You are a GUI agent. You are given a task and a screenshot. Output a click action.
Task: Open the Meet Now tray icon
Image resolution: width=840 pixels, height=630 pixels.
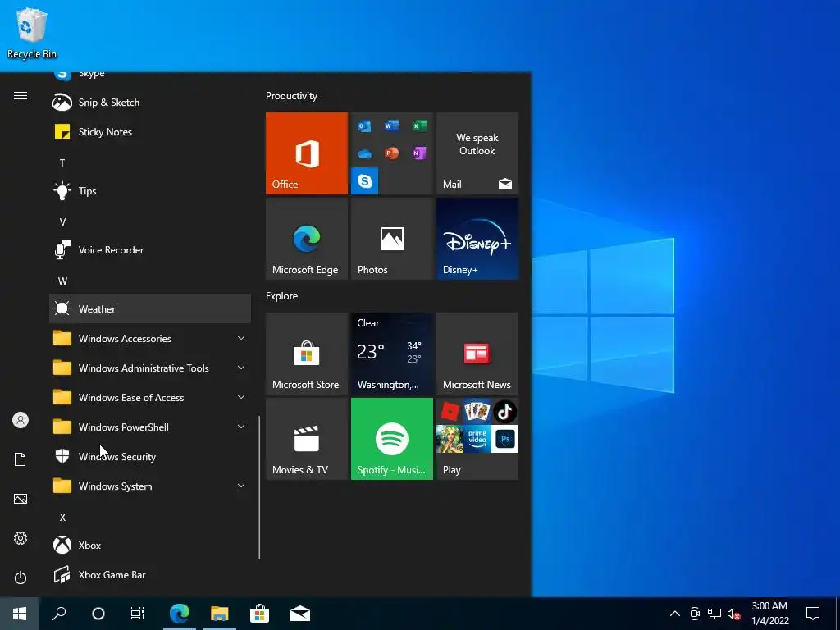pos(695,614)
